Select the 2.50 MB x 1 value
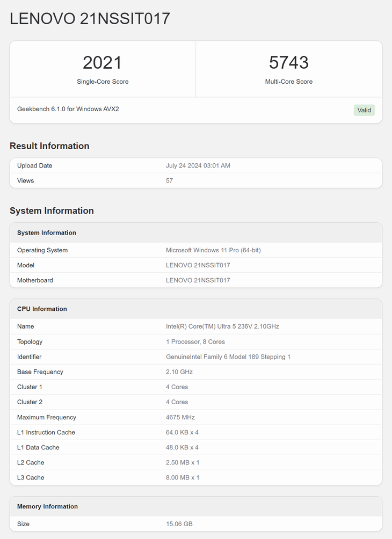The height and width of the screenshot is (539, 392). [x=183, y=462]
